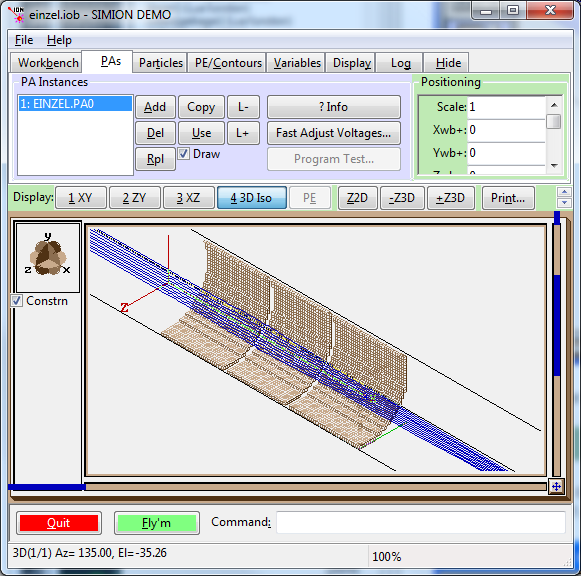Select the 1: EINZEL.PA0 instance
The image size is (581, 576).
(x=75, y=104)
